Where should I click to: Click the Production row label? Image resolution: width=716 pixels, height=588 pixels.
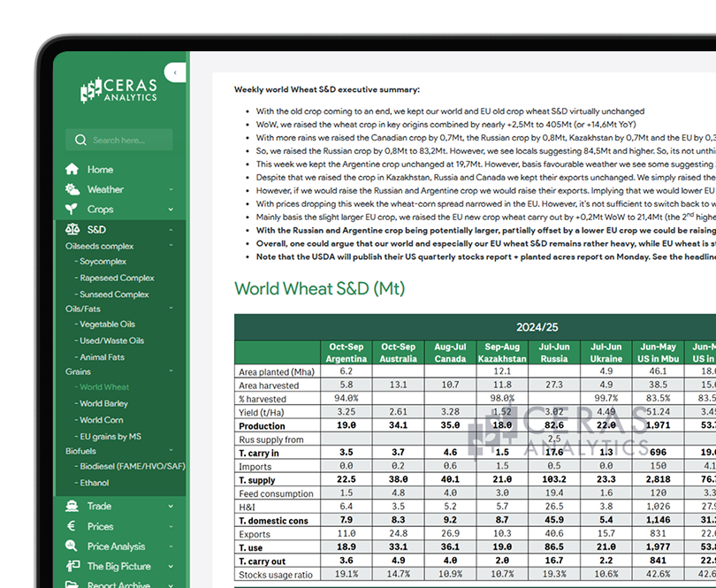(x=263, y=426)
